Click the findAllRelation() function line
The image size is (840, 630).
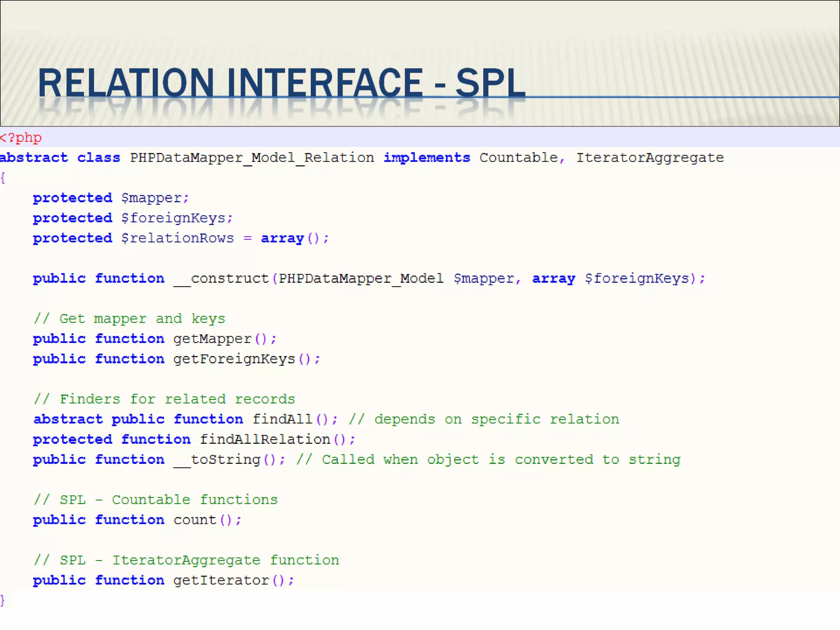(x=194, y=439)
